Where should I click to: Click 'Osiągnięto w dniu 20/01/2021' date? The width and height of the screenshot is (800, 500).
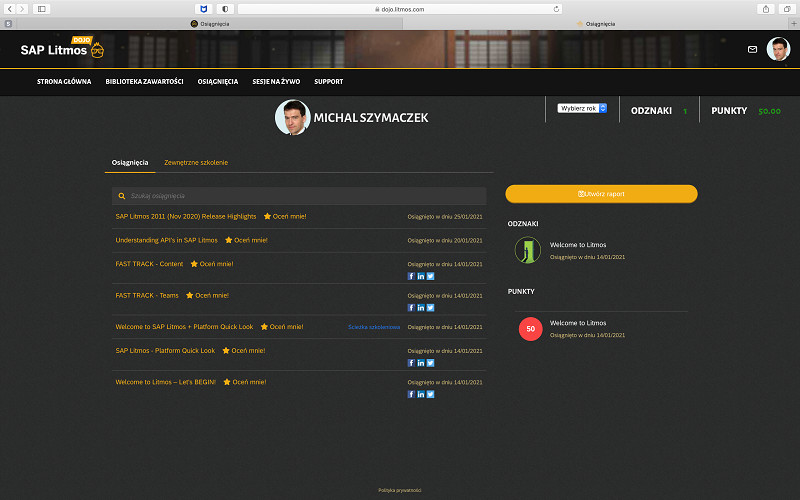pos(445,240)
